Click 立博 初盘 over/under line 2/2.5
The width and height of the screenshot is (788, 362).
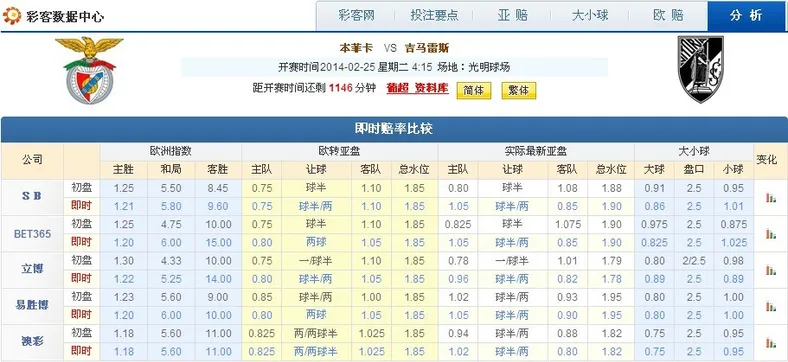[694, 261]
